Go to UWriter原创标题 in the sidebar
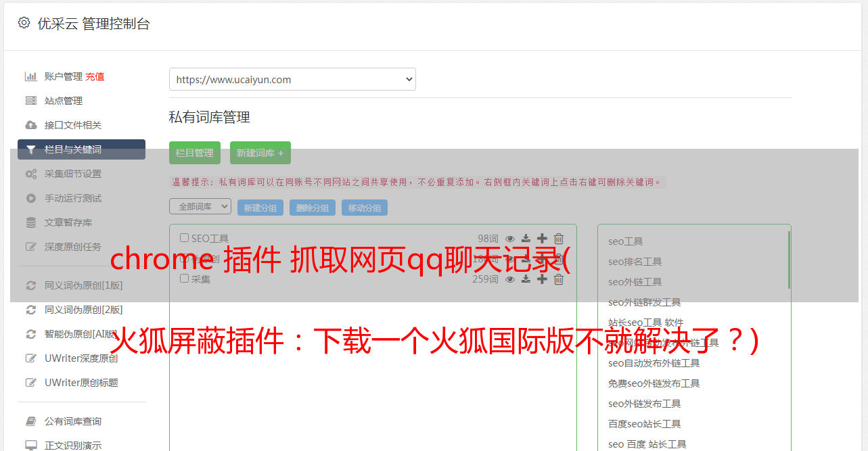The image size is (868, 451). point(81,383)
